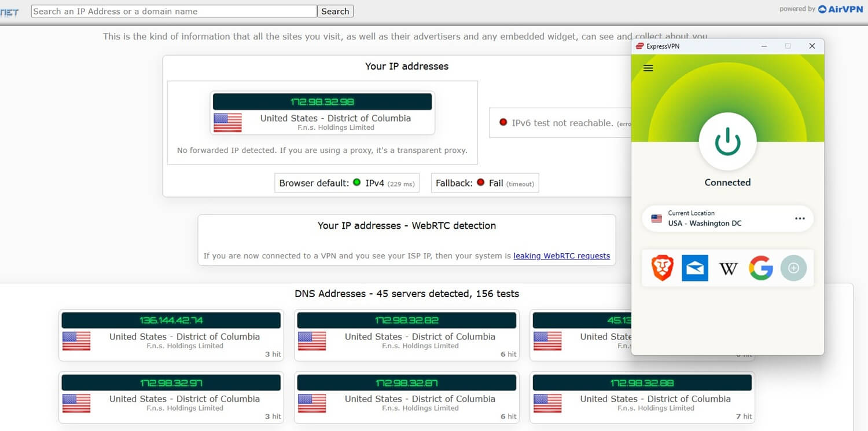Click the flag in the 172.98.32.88 DNS card
The image size is (868, 431).
[547, 403]
